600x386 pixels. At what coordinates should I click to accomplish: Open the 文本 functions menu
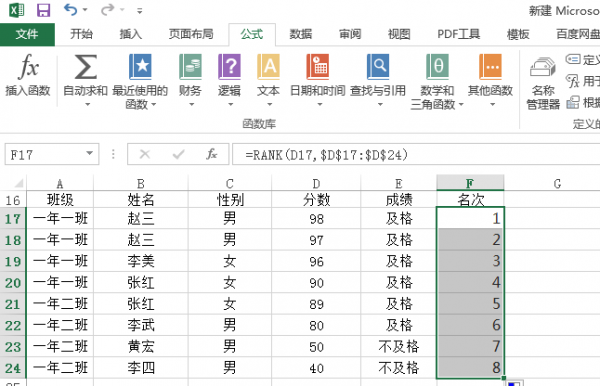coord(269,80)
